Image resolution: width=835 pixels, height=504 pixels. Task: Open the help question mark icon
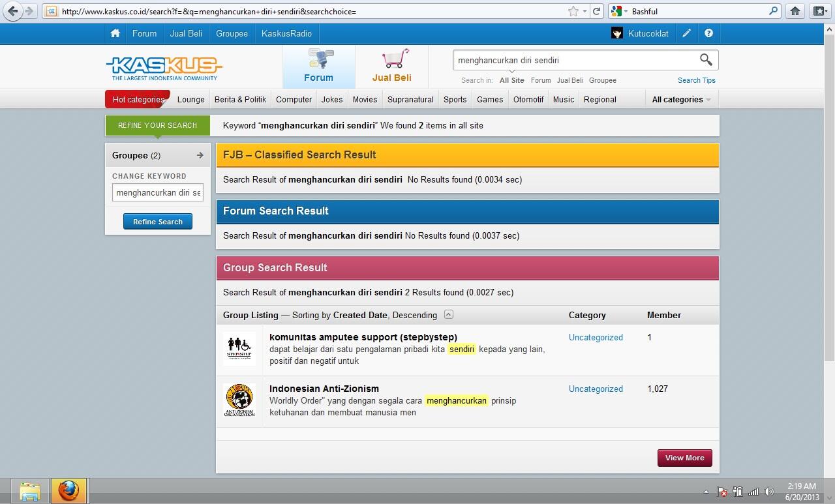708,33
